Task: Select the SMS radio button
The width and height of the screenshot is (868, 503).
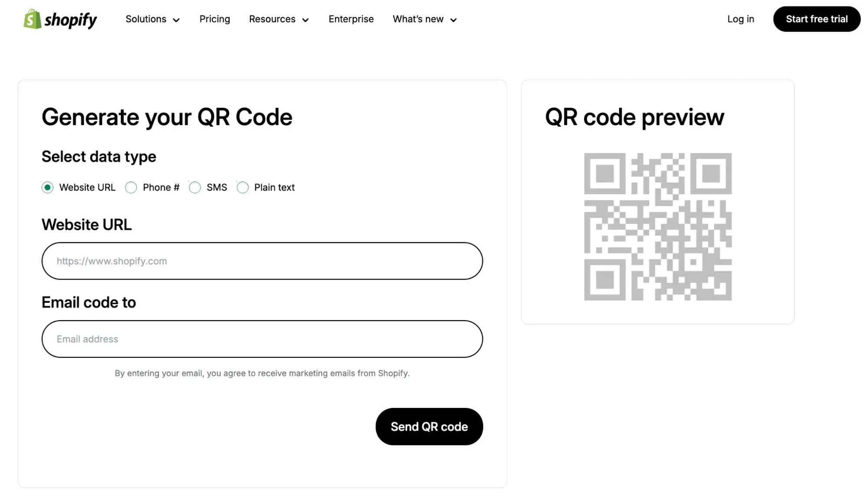Action: pos(195,187)
